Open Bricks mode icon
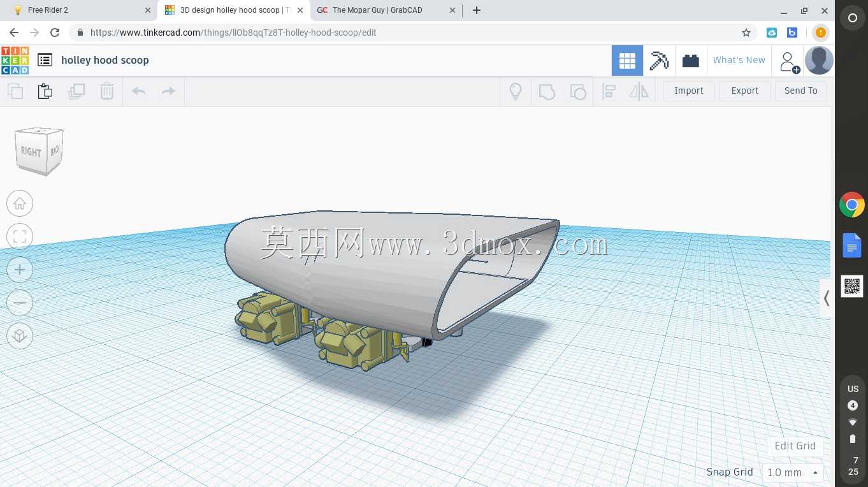This screenshot has width=868, height=487. click(690, 61)
